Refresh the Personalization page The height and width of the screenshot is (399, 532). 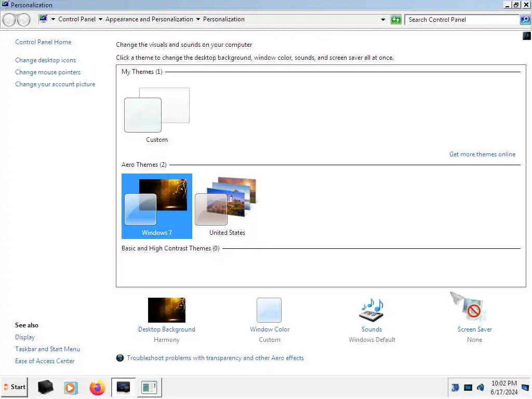click(x=395, y=20)
